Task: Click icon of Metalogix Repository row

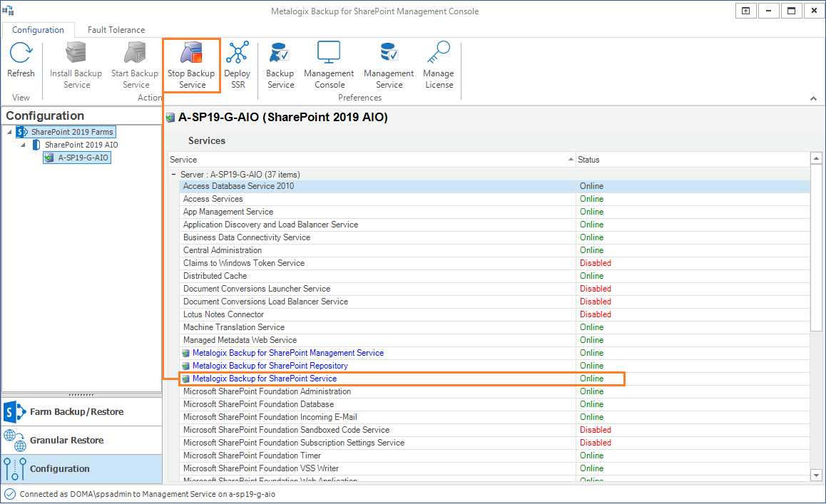Action: [x=186, y=366]
